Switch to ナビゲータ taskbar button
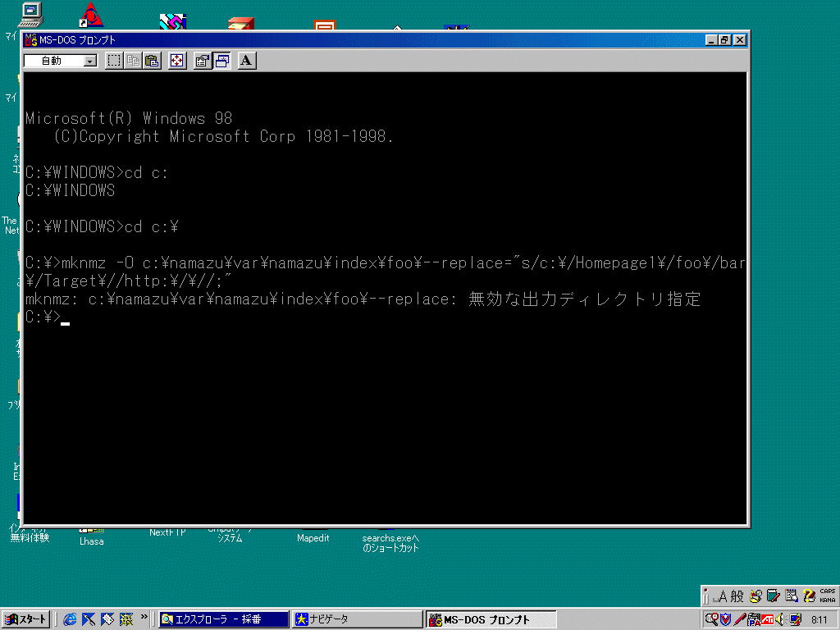Screen dimensions: 840x630 coord(358,619)
